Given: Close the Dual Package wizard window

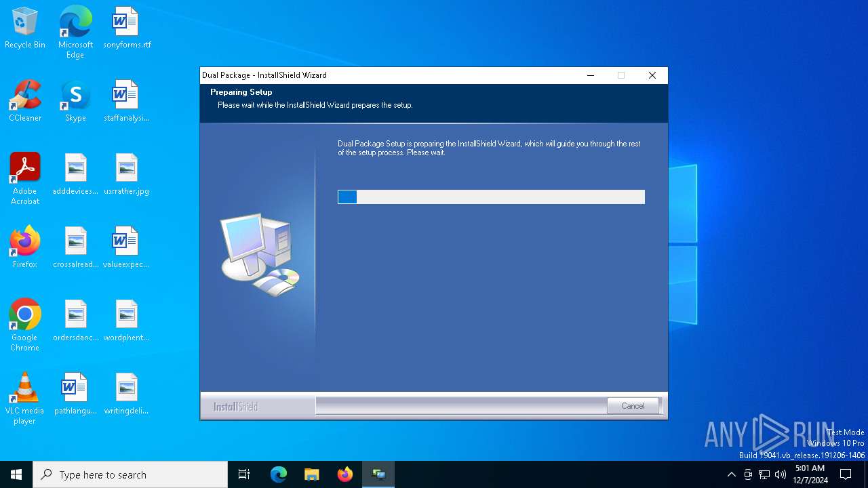Looking at the screenshot, I should [652, 75].
